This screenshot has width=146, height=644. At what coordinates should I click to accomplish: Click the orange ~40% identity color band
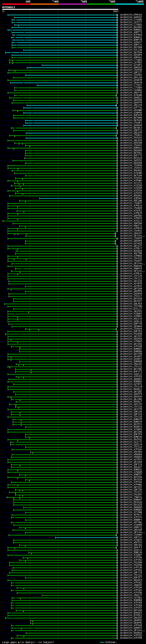(x=45, y=4)
